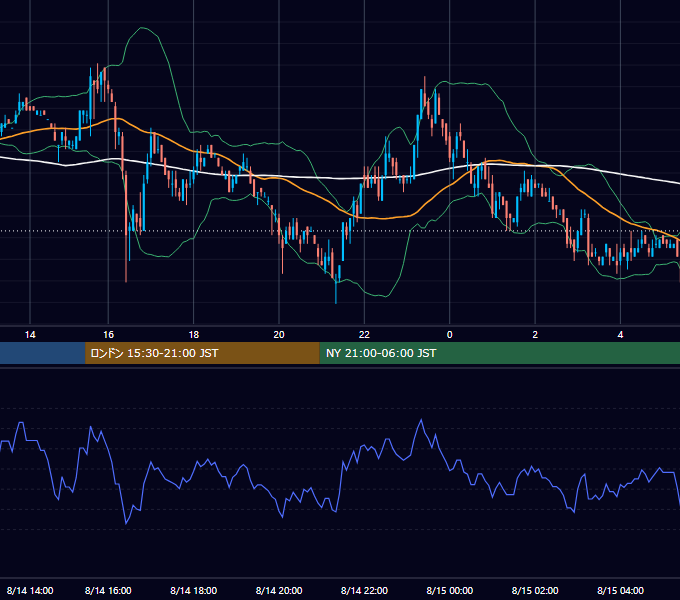Click the blue session bar before London

[42, 353]
